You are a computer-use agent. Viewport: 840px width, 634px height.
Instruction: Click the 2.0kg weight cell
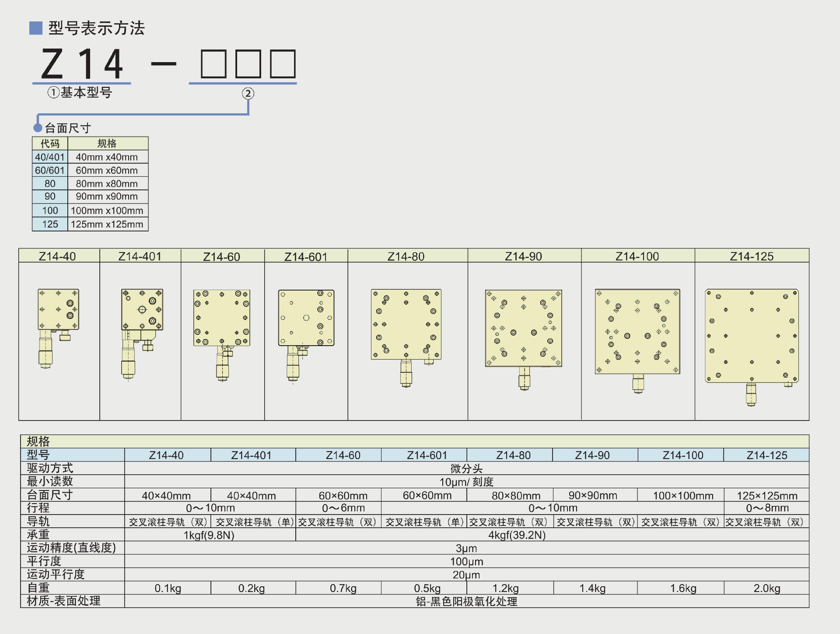(766, 588)
